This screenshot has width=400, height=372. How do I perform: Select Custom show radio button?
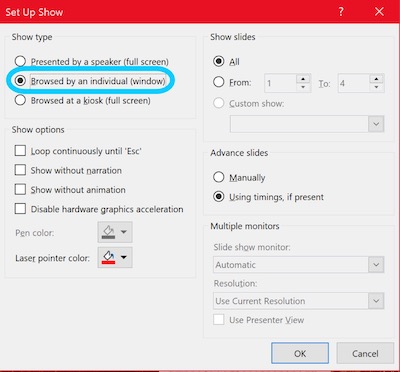point(219,103)
